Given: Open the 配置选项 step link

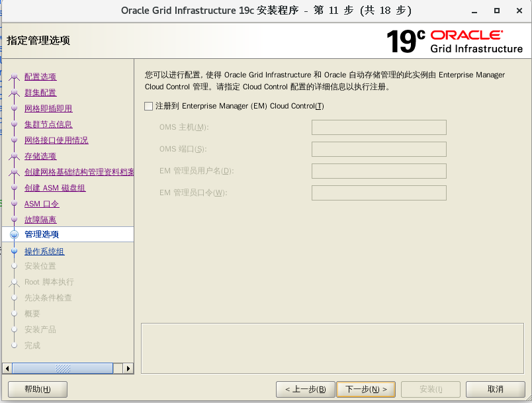Looking at the screenshot, I should [x=40, y=77].
